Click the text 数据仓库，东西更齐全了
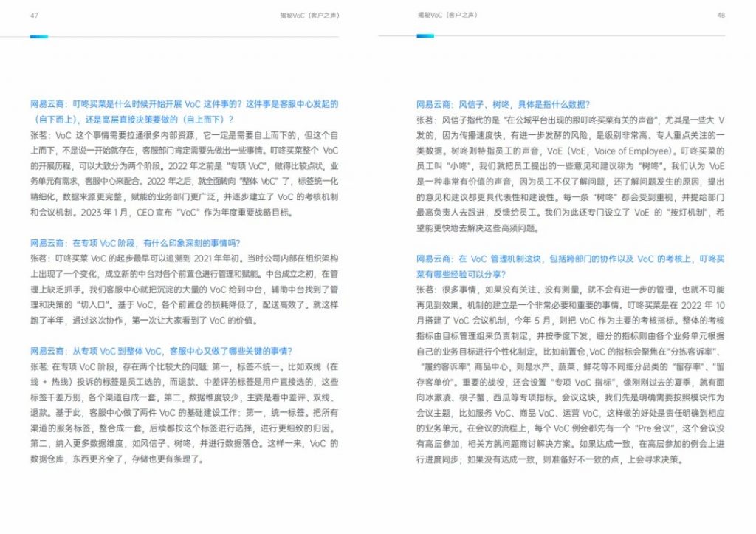This screenshot has width=756, height=534. pos(77,459)
